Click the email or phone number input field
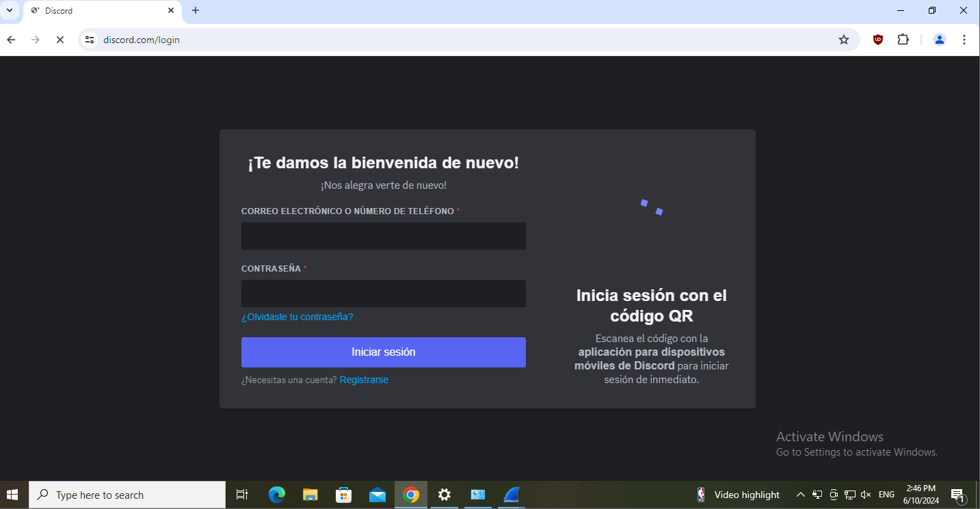The height and width of the screenshot is (509, 980). coord(384,236)
